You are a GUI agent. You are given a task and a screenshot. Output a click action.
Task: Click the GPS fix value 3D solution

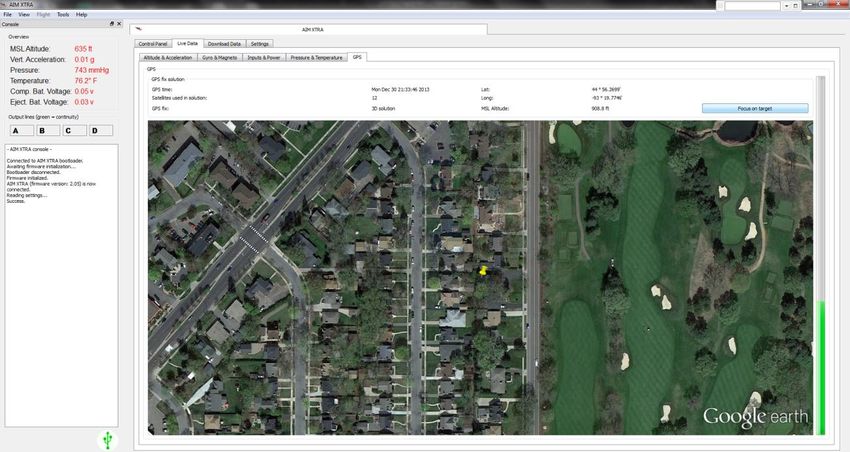pos(383,108)
